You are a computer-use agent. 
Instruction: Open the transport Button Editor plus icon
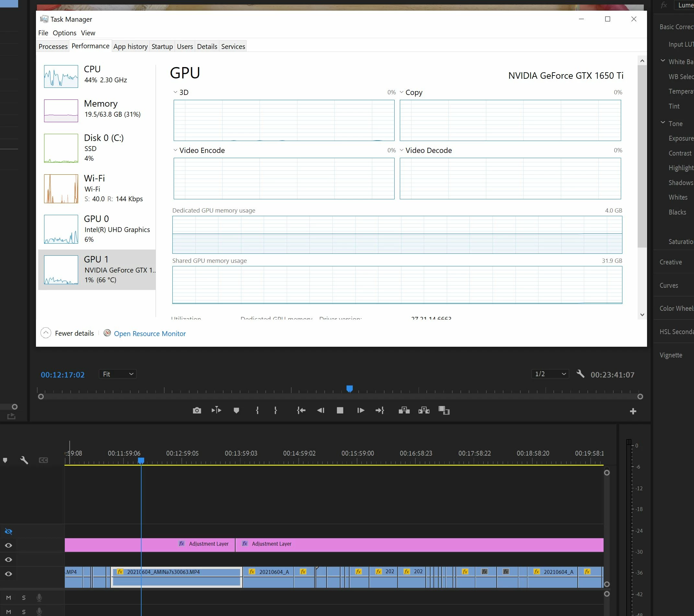(x=632, y=412)
